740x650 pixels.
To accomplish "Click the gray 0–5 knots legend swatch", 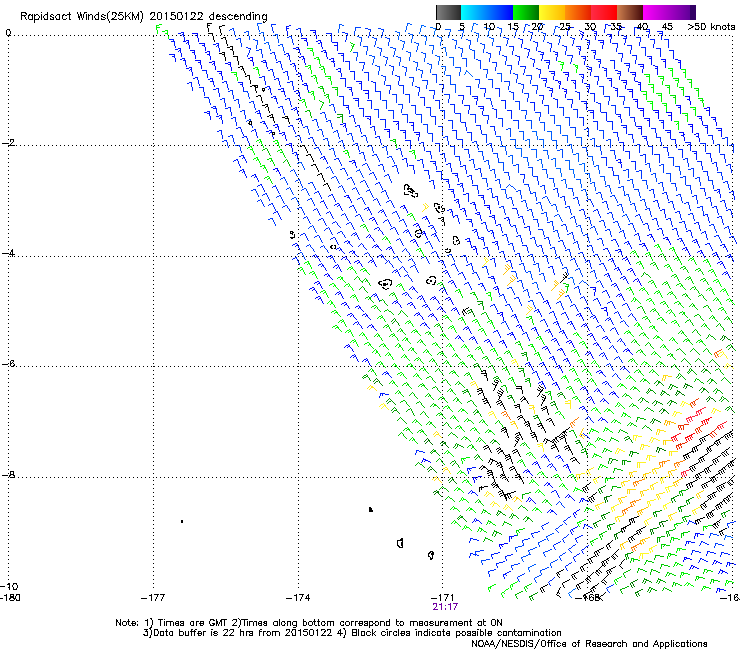I will pyautogui.click(x=448, y=12).
